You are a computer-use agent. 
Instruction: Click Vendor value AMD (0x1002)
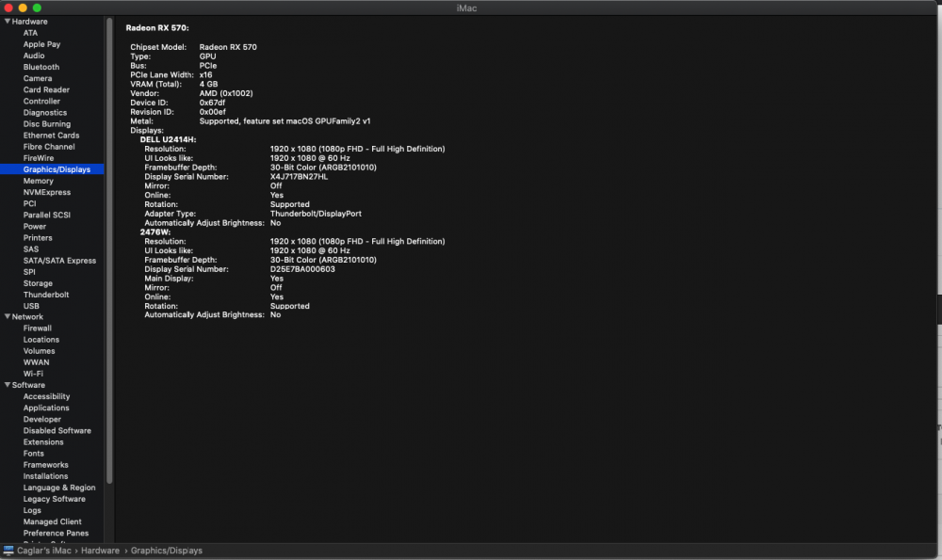(226, 93)
